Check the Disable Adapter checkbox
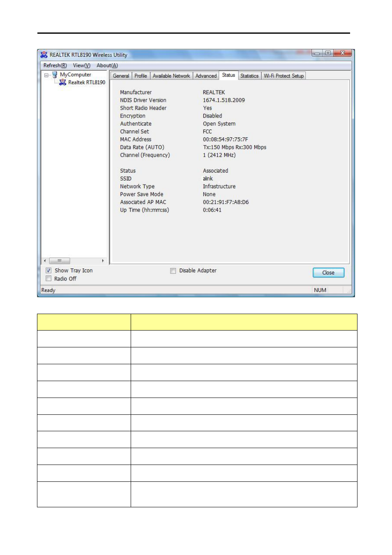The width and height of the screenshot is (392, 555). pyautogui.click(x=173, y=271)
